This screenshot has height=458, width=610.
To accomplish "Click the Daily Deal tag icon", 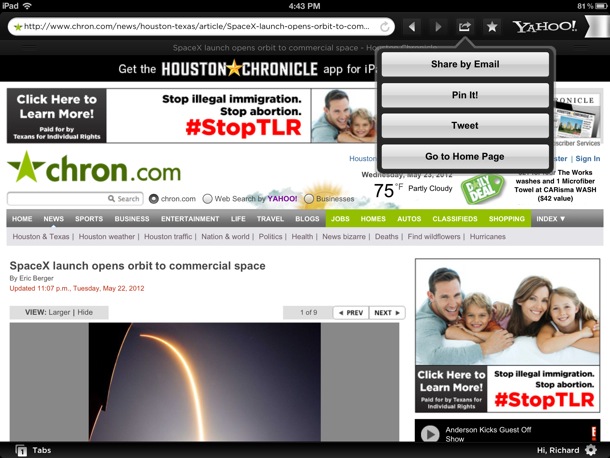I will [x=482, y=189].
